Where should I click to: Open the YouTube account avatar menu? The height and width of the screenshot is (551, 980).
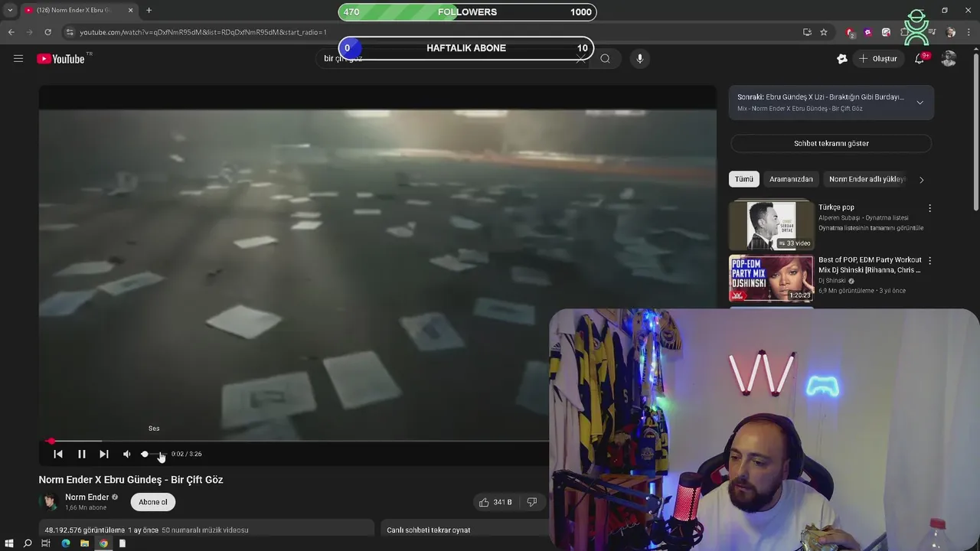(x=949, y=59)
